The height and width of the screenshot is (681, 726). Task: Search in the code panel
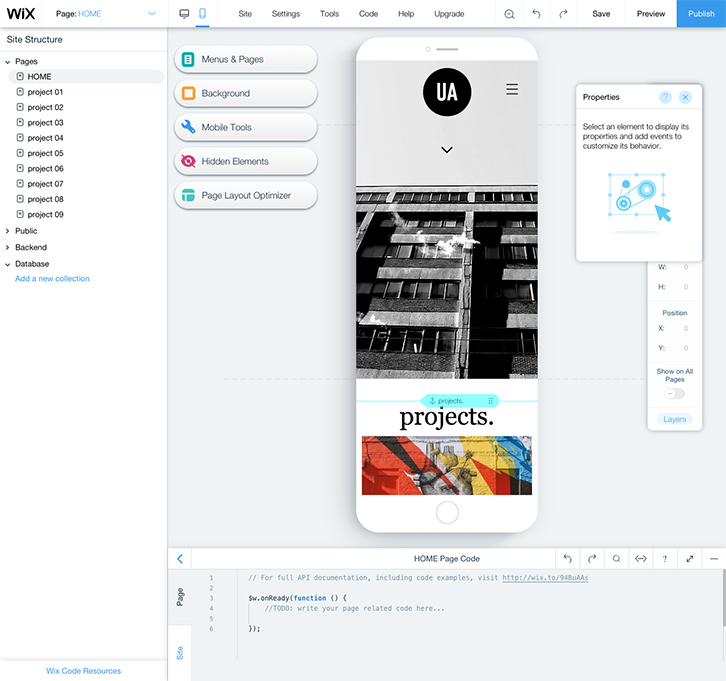(616, 558)
